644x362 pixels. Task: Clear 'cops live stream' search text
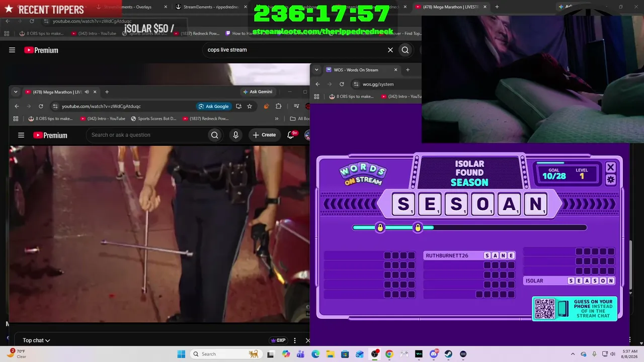[x=390, y=50]
